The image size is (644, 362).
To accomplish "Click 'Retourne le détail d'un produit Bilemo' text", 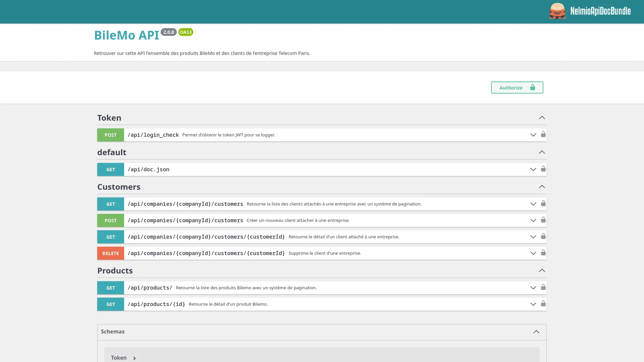I will click(228, 304).
